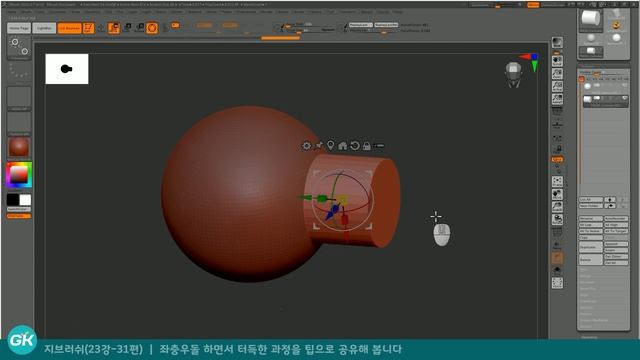Click the Xpose icon on right shelf

click(557, 283)
